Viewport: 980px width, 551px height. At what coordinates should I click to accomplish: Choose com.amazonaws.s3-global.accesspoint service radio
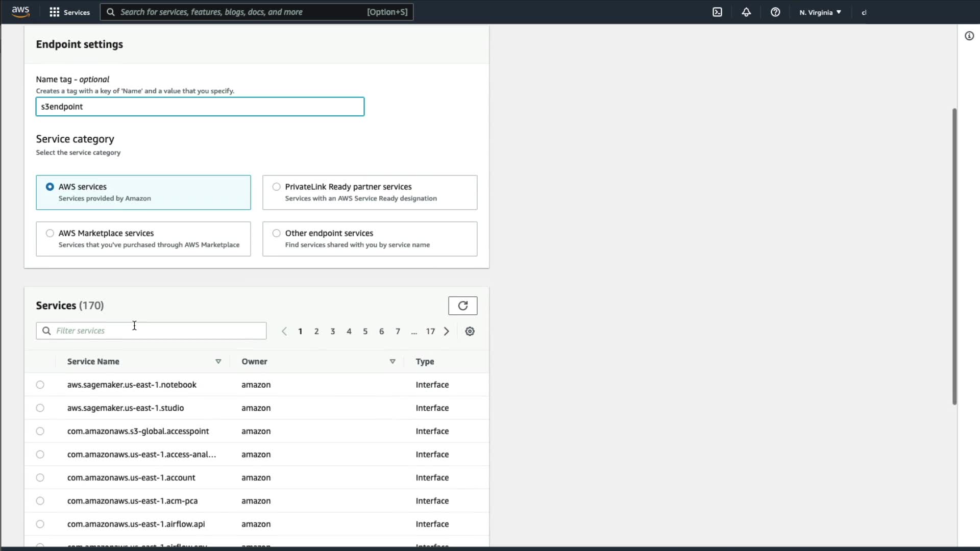(40, 431)
